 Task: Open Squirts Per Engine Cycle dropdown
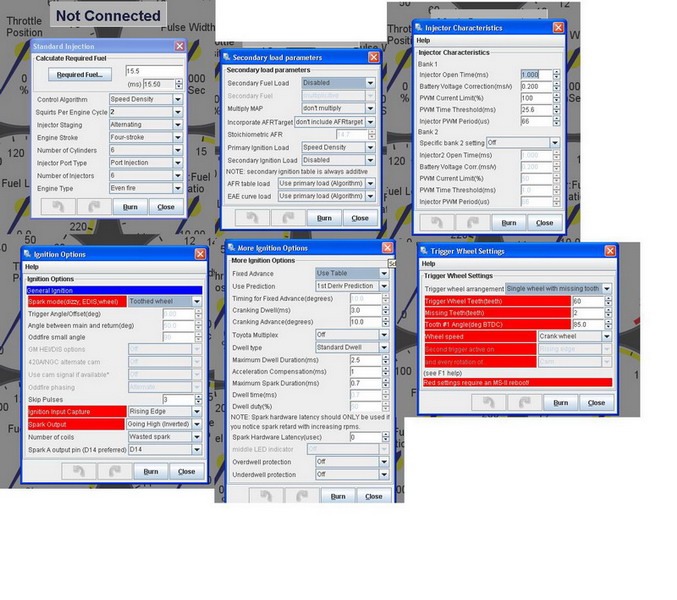pos(178,112)
